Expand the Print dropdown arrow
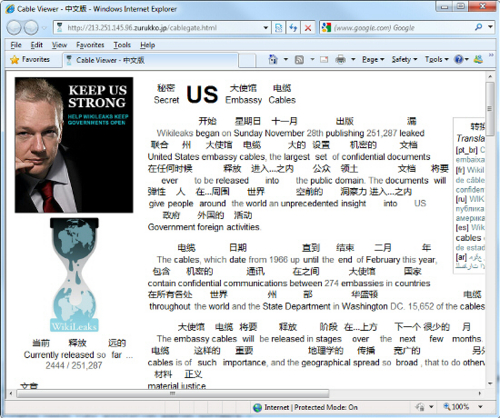Image resolution: width=500 pixels, height=418 pixels. click(353, 59)
